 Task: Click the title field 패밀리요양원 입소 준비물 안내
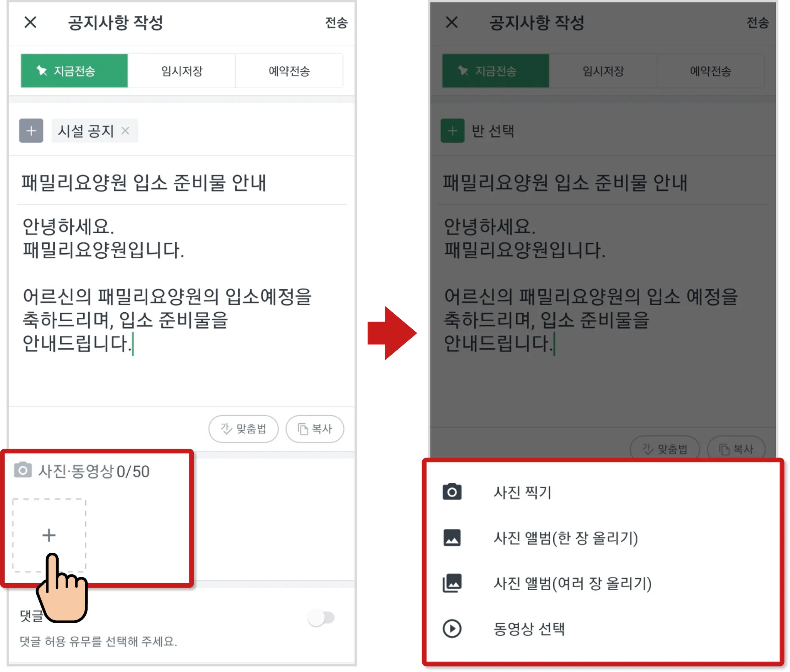[x=182, y=182]
